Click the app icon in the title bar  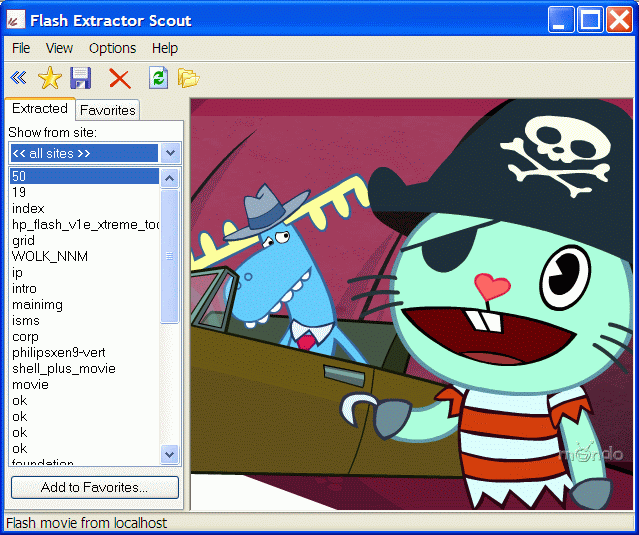(15, 20)
